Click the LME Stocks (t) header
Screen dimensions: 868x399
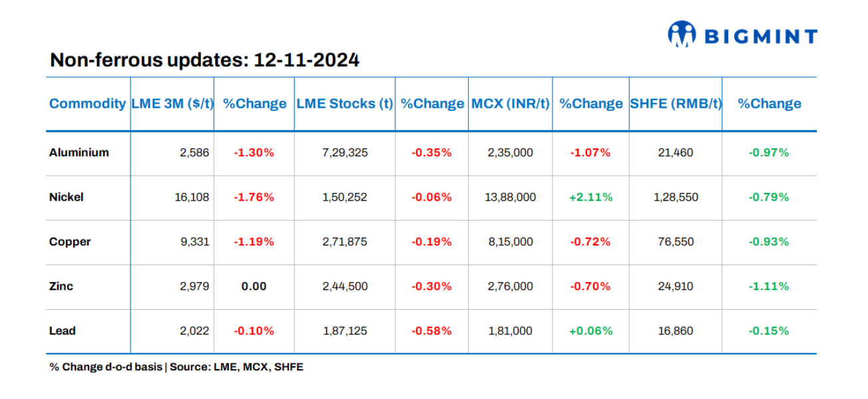344,104
